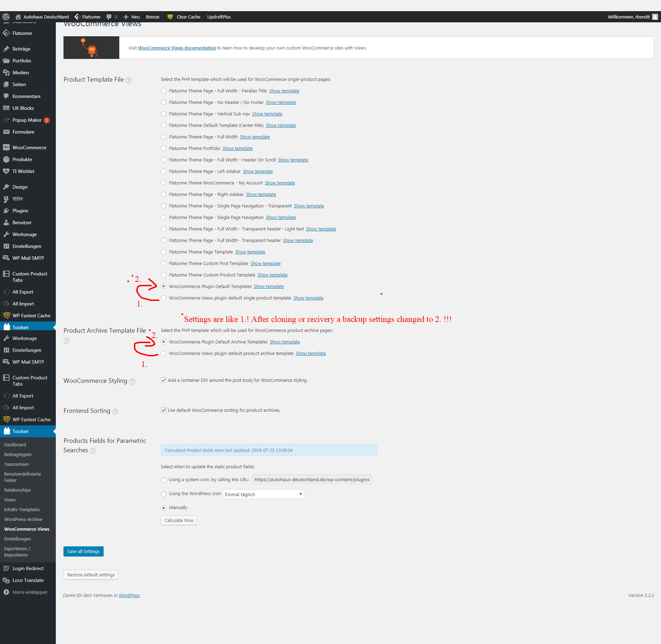Click the Seiten pages icon
Viewport: 661px width, 644px height.
[x=6, y=84]
